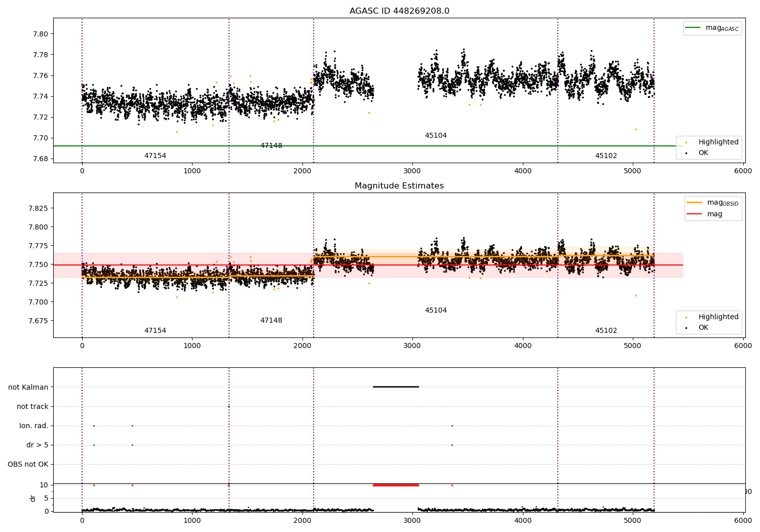Click obsid label 45102 in Magnitude Estimates panel
The image size is (760, 532).
[606, 330]
